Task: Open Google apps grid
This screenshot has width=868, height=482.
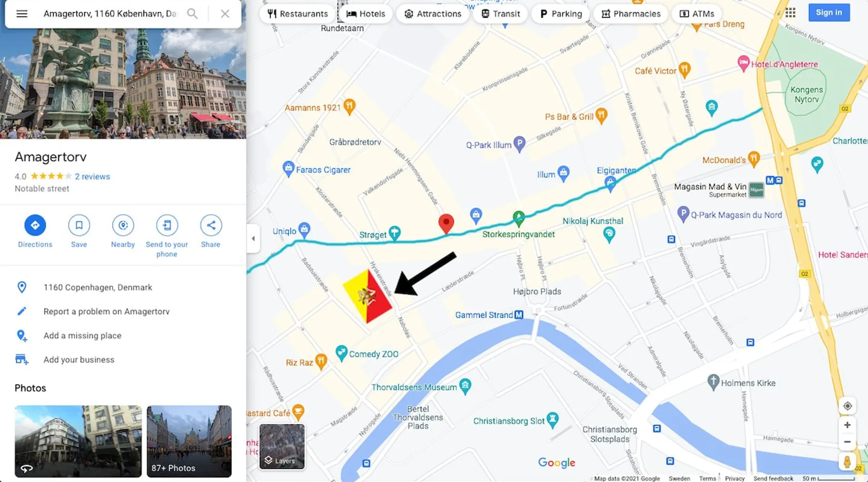Action: point(790,13)
